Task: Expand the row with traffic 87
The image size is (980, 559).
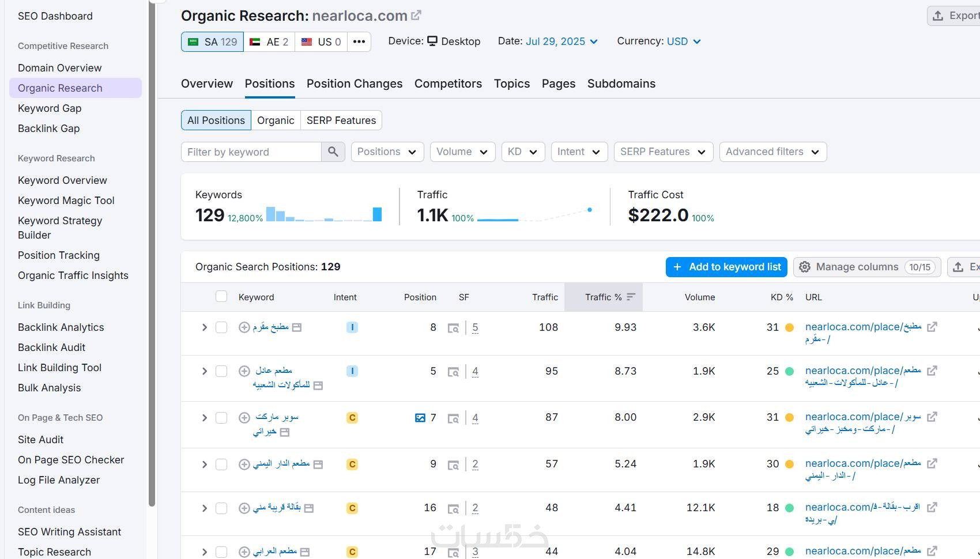Action: 204,418
